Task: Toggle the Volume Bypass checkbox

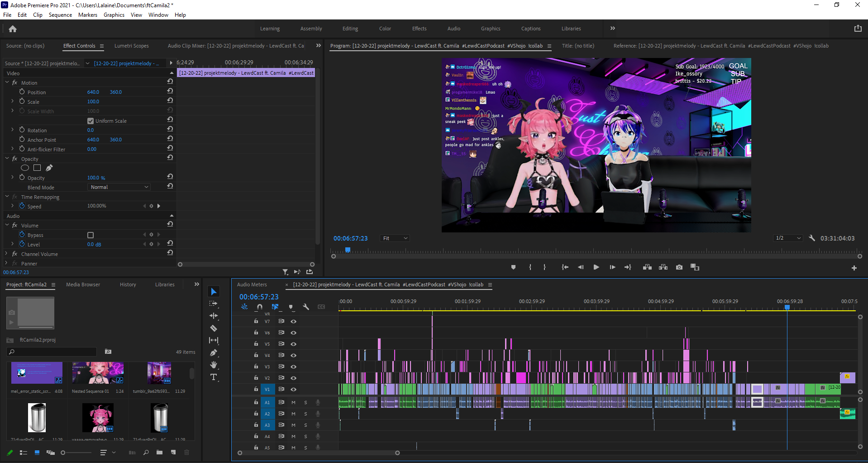Action: pos(91,235)
